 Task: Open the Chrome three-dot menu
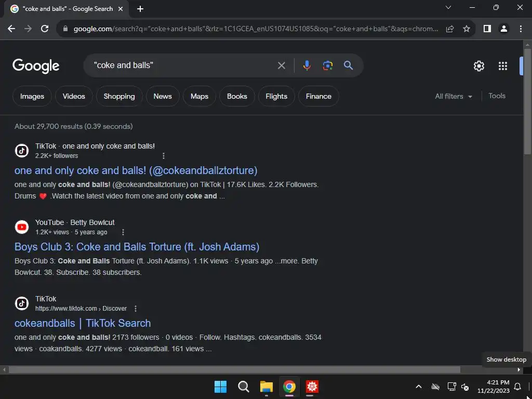point(521,29)
